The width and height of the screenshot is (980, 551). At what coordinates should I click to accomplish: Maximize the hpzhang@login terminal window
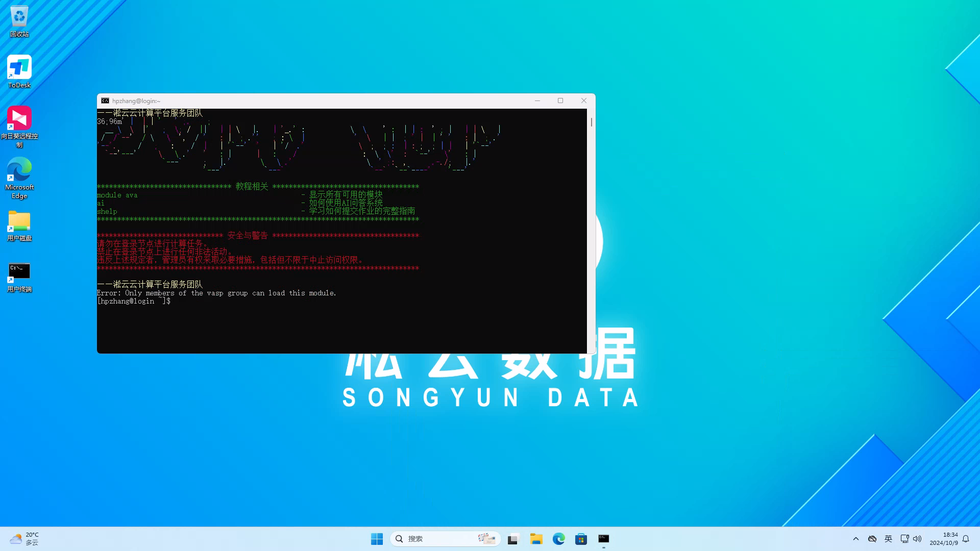click(560, 101)
